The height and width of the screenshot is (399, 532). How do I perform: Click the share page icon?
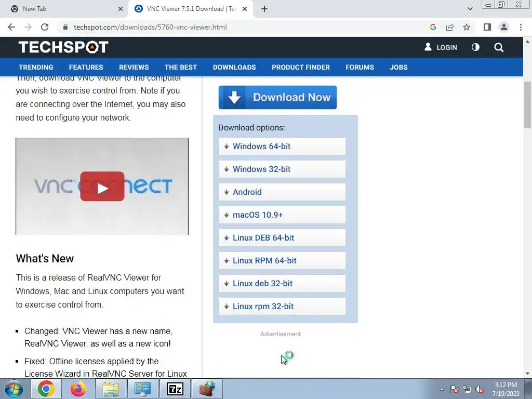point(450,27)
